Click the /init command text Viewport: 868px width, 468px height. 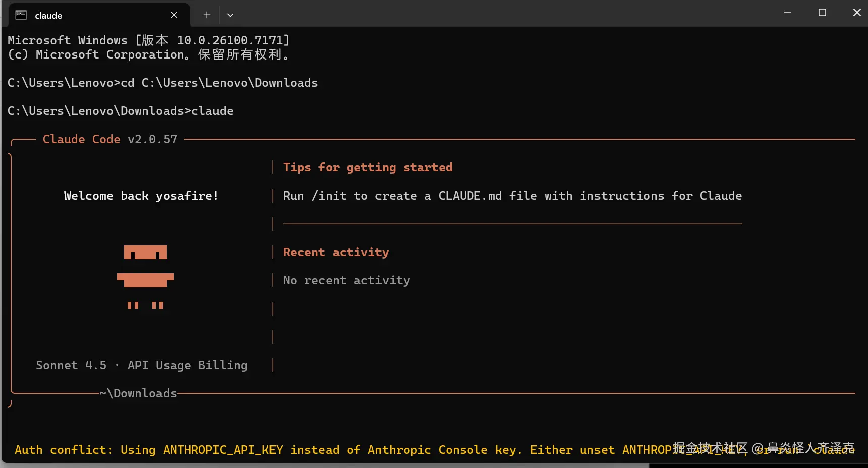point(329,196)
